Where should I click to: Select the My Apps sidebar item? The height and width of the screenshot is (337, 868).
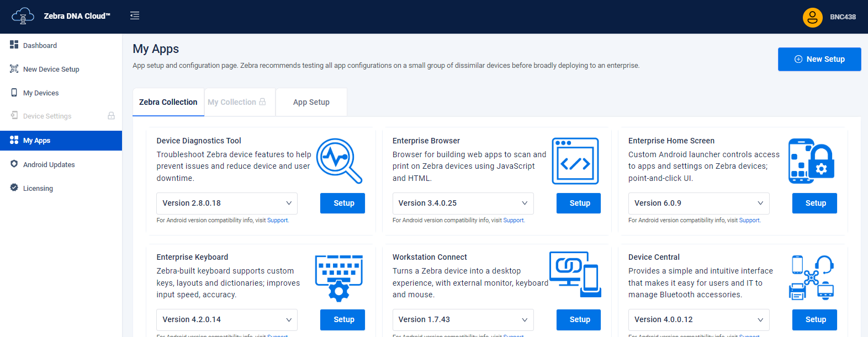coord(61,141)
